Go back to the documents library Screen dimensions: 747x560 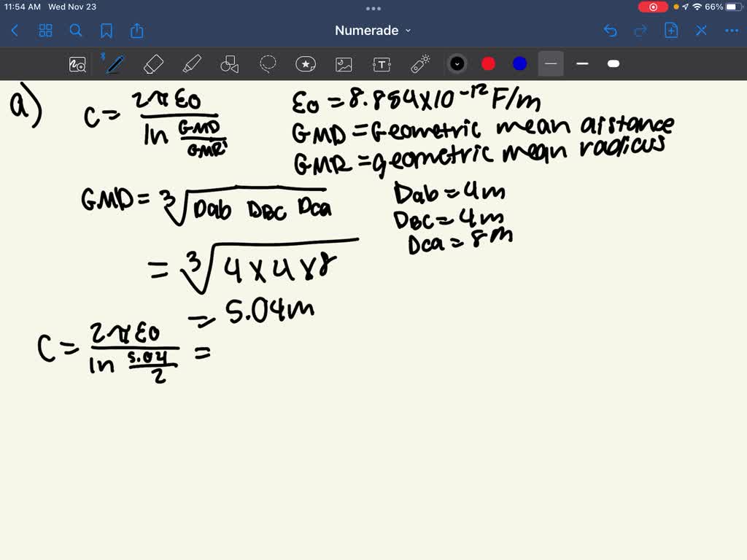click(15, 31)
